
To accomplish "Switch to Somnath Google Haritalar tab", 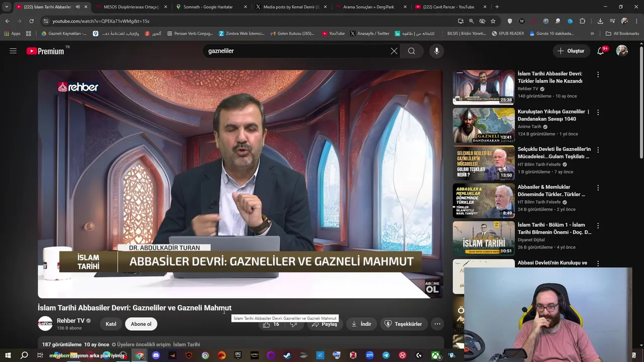I will pyautogui.click(x=211, y=7).
